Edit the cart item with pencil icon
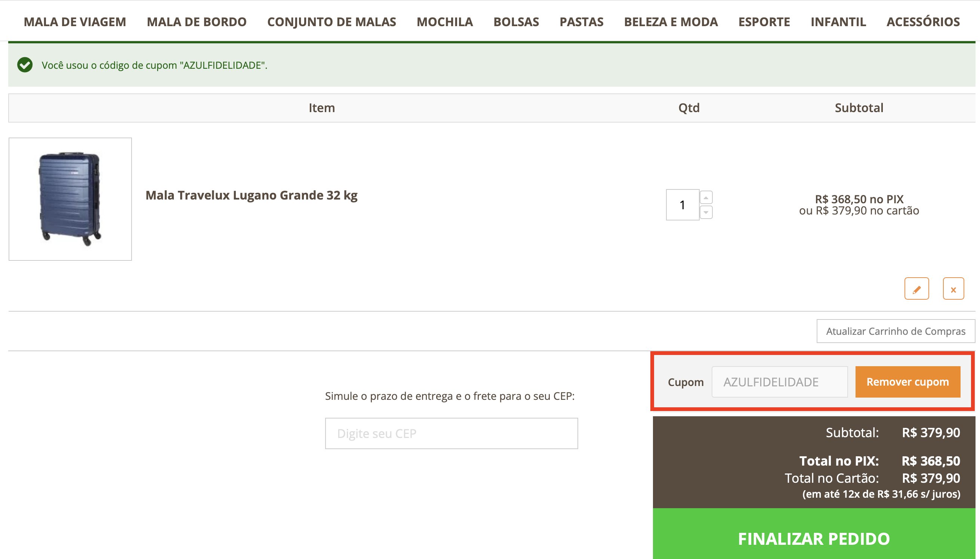The width and height of the screenshot is (980, 559). click(x=916, y=289)
